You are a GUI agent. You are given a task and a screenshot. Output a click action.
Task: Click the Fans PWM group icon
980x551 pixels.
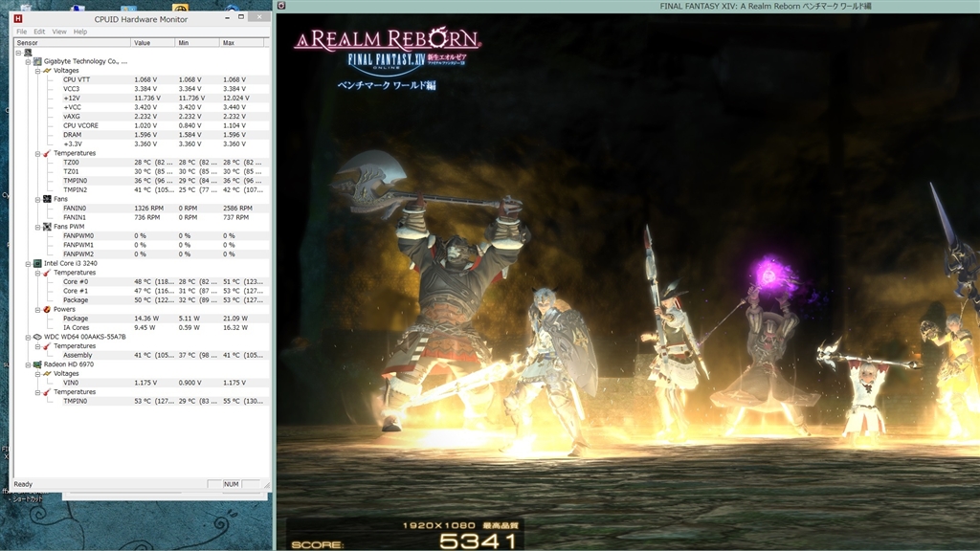47,226
